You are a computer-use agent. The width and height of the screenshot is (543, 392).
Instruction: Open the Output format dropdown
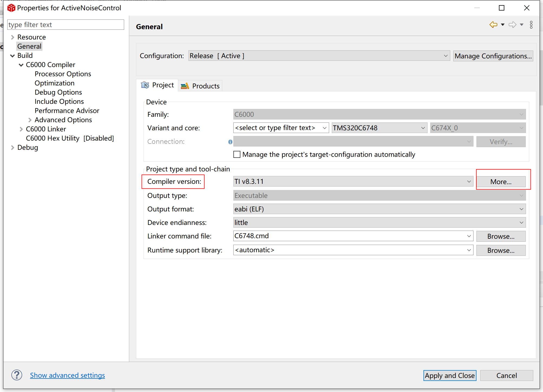click(521, 209)
